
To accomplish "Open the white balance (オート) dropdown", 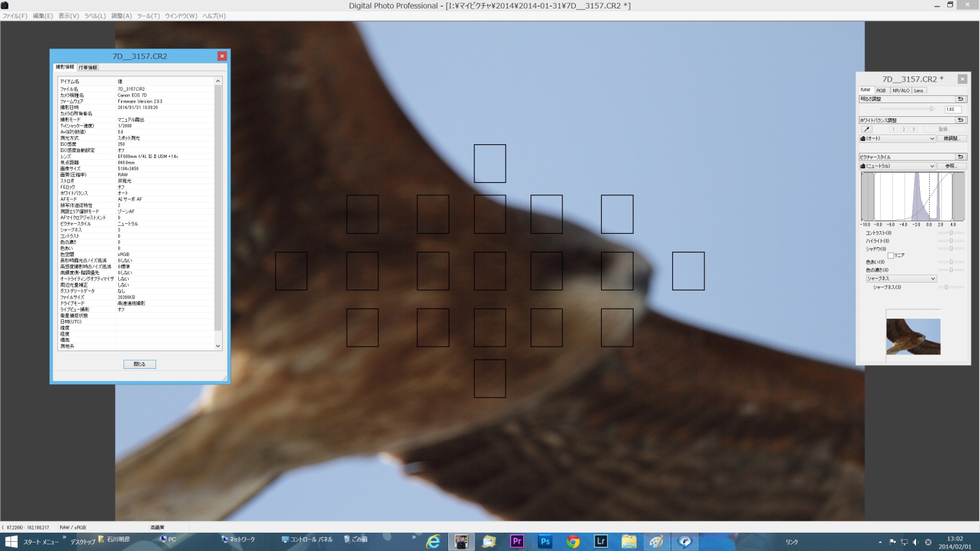I will click(x=898, y=138).
